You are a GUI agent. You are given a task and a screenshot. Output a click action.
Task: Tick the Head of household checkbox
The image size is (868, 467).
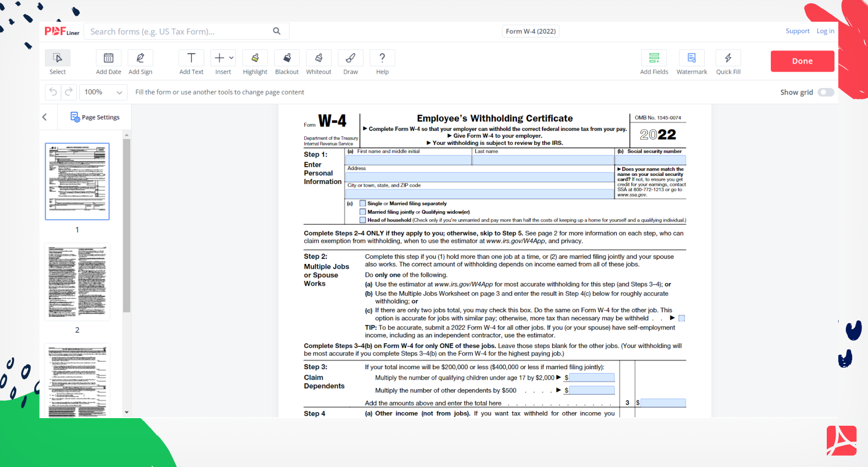[x=363, y=220]
